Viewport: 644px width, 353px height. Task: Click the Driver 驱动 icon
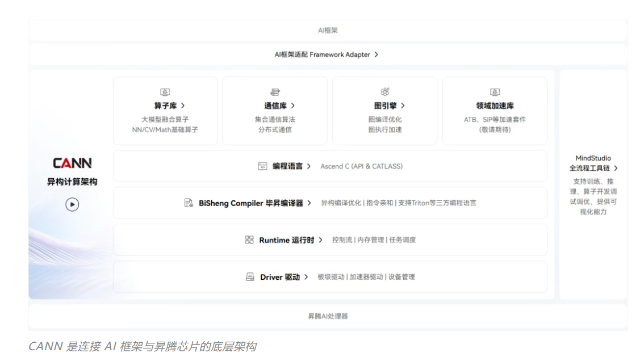pyautogui.click(x=250, y=276)
